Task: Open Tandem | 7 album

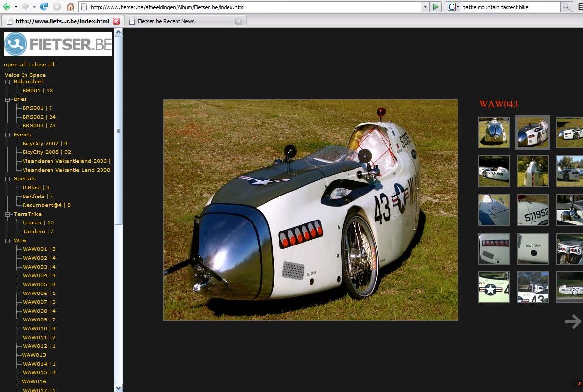Action: 38,232
